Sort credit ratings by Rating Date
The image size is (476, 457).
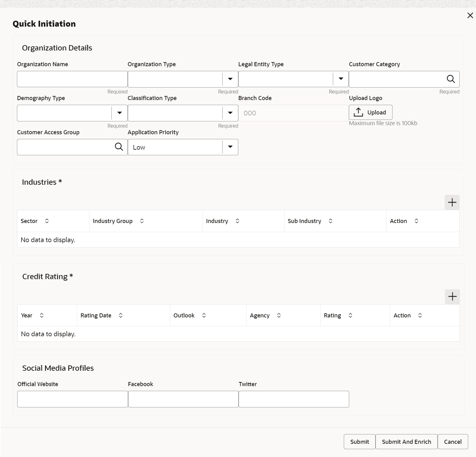(x=121, y=316)
